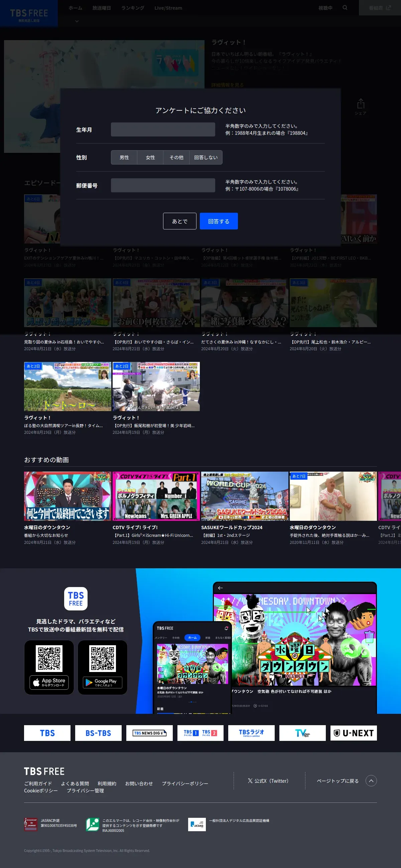
Task: Click the JICDAQ certification logo
Action: [x=197, y=825]
